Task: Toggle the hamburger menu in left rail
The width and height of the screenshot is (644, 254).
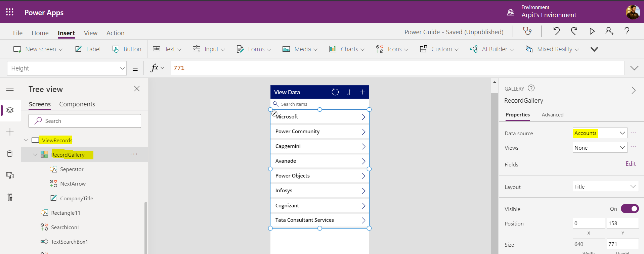Action: tap(10, 89)
